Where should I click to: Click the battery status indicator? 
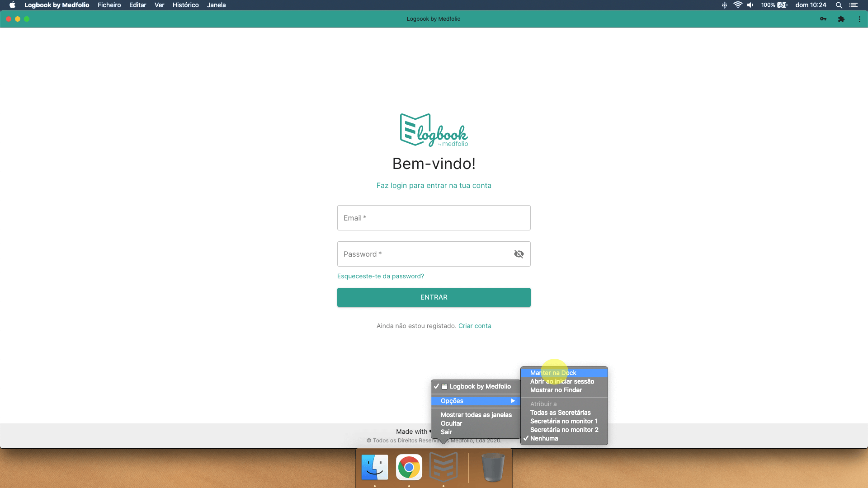tap(774, 5)
